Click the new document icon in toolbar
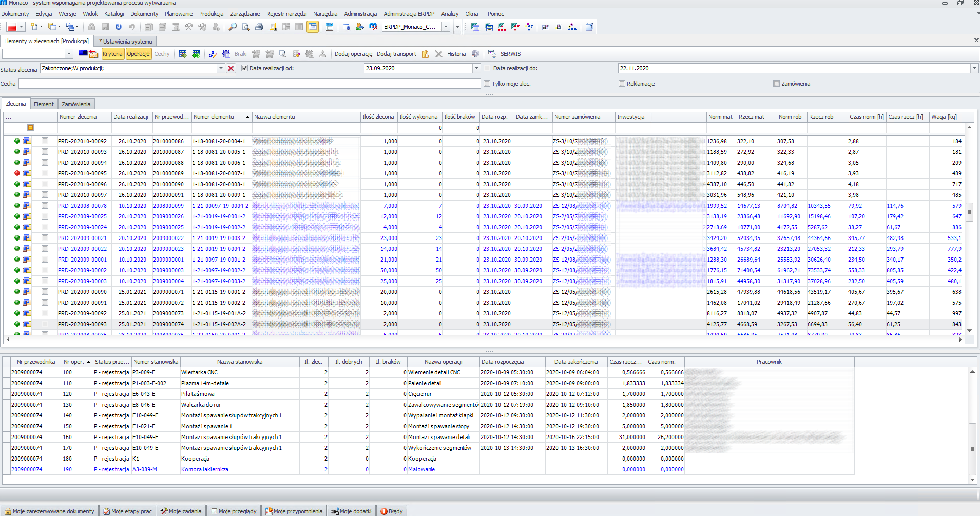 point(34,27)
